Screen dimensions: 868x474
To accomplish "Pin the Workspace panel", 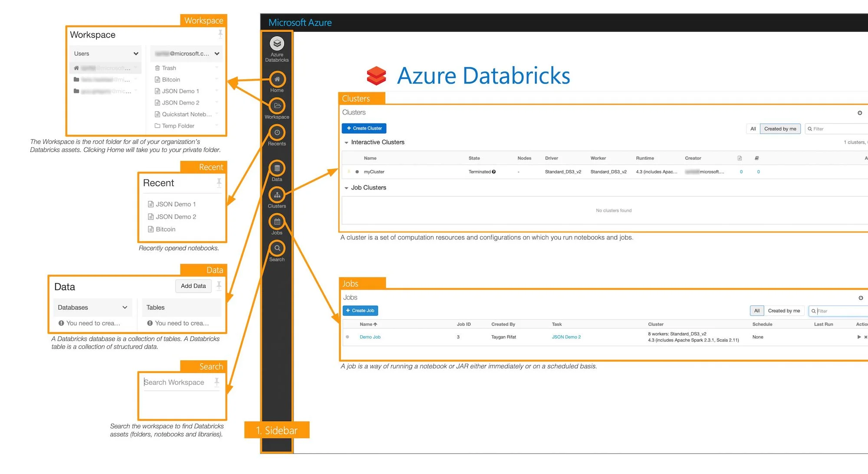I will 220,34.
